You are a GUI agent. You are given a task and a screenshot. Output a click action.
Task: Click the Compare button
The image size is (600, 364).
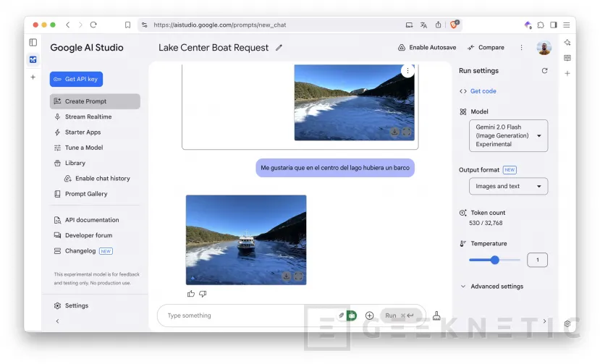tap(486, 48)
